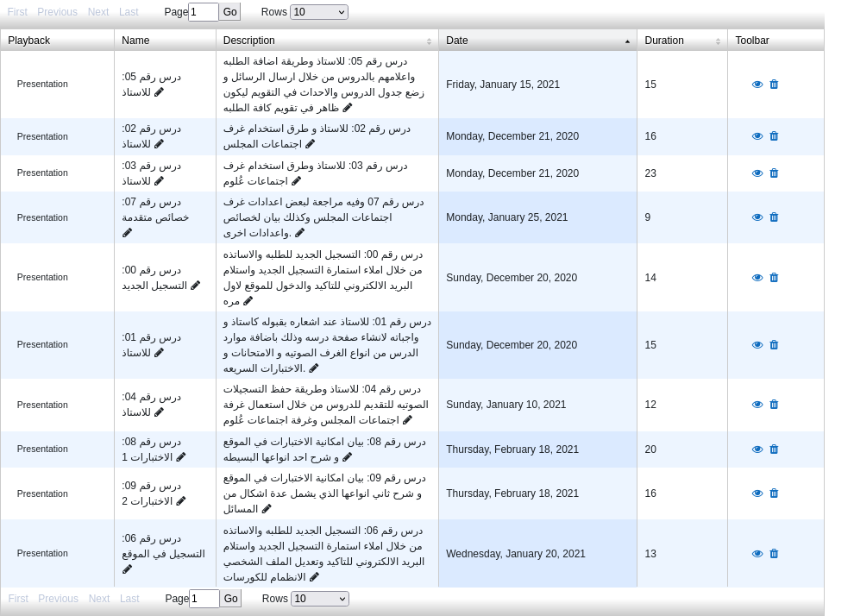Toggle visibility eye for lesson 04 recording
The width and height of the screenshot is (854, 616).
[757, 405]
